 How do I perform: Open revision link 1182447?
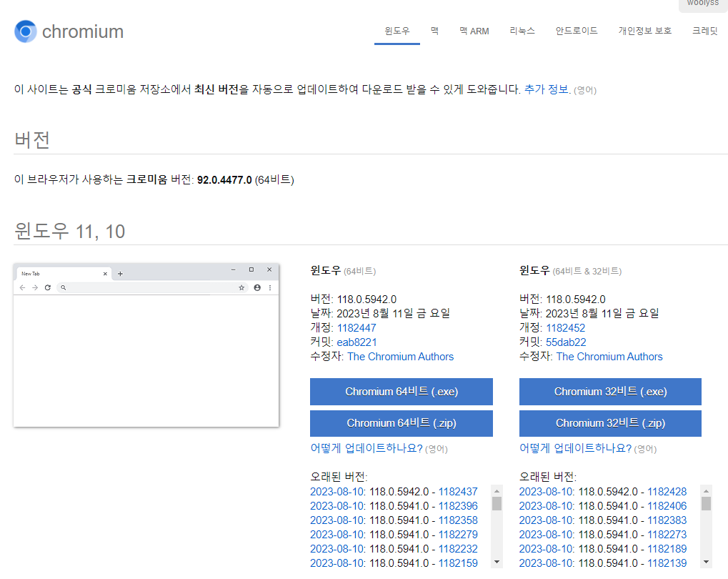(356, 328)
